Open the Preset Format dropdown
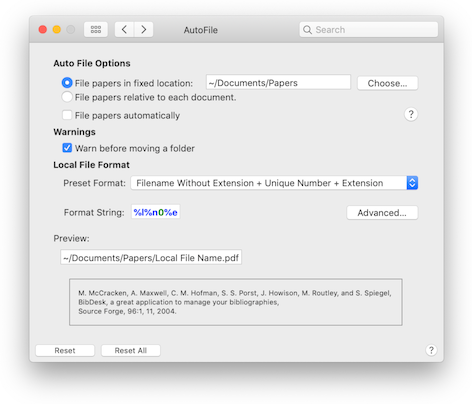The height and width of the screenshot is (404, 472). tap(274, 183)
